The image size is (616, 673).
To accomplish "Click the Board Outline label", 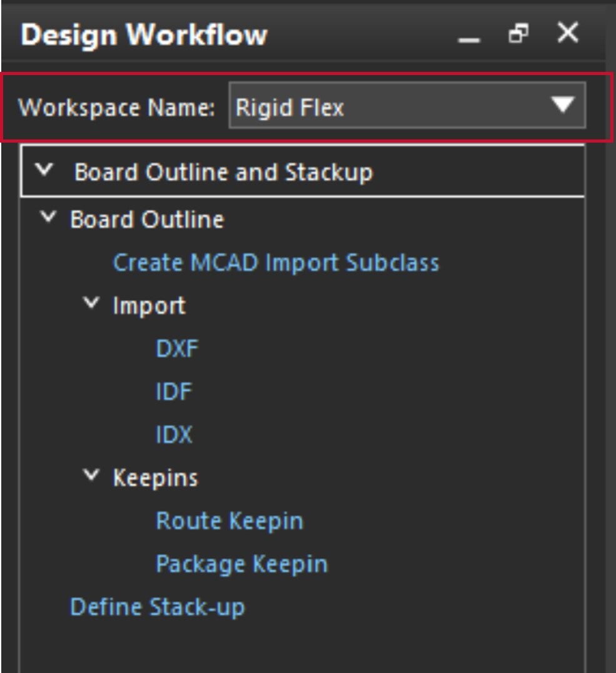I will 147,220.
